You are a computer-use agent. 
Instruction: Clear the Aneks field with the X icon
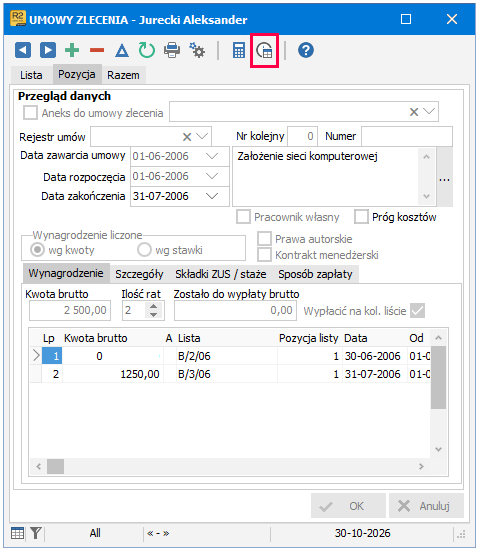(414, 112)
